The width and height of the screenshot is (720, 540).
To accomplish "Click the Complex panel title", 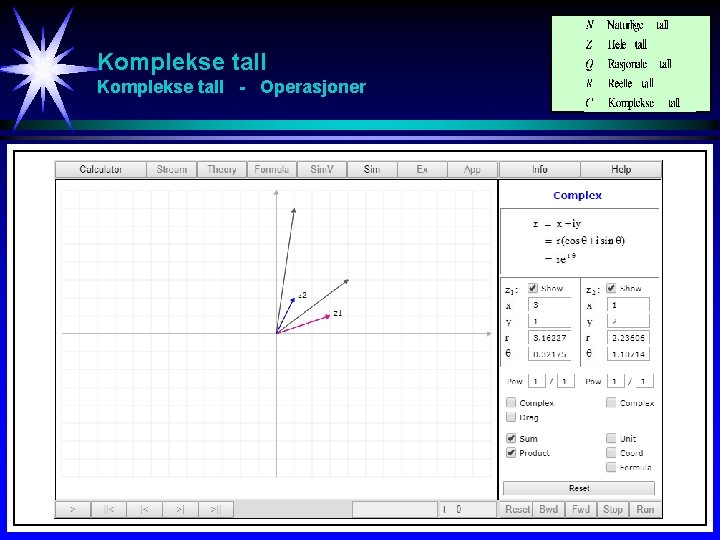I will click(x=577, y=195).
